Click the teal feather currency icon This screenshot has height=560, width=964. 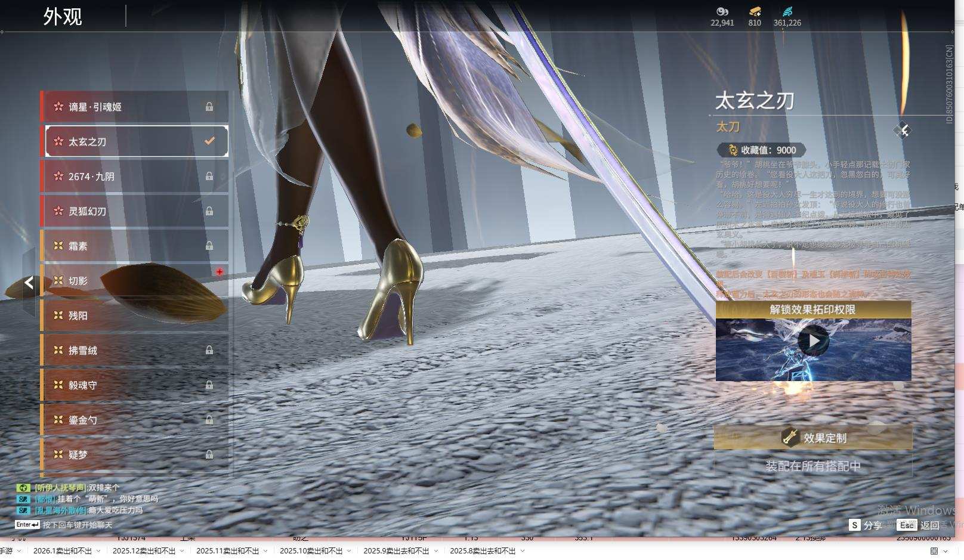click(787, 11)
